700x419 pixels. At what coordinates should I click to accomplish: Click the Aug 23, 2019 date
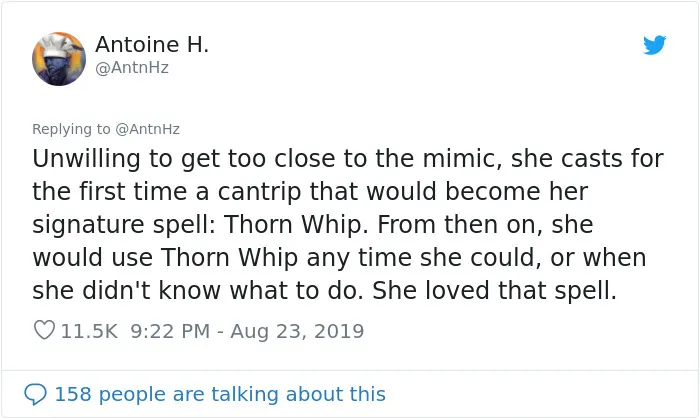[x=297, y=331]
